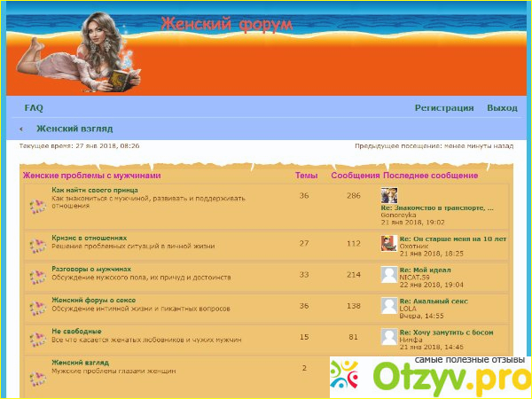Open 'Женские проблемы с мужчинами' category heading
Screen dimensions: 532x399
pos(91,176)
